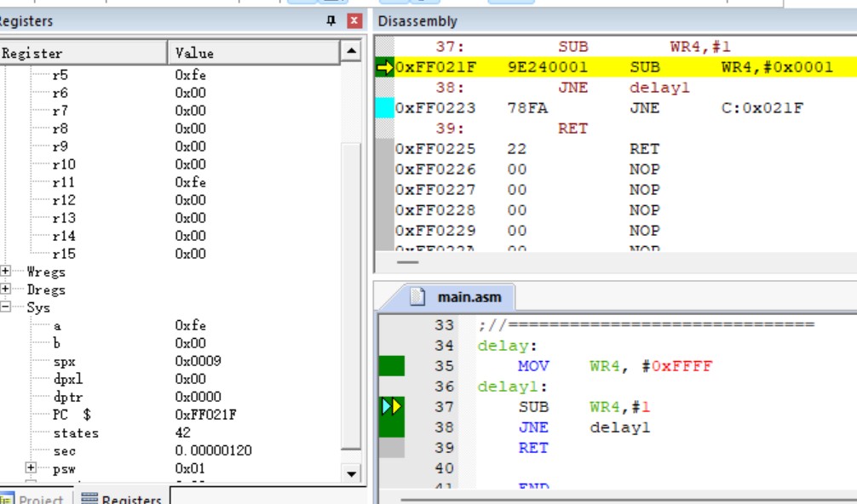Select disassembly line 0xFF0223 JNE
Screen dimensions: 857x504
pos(625,108)
